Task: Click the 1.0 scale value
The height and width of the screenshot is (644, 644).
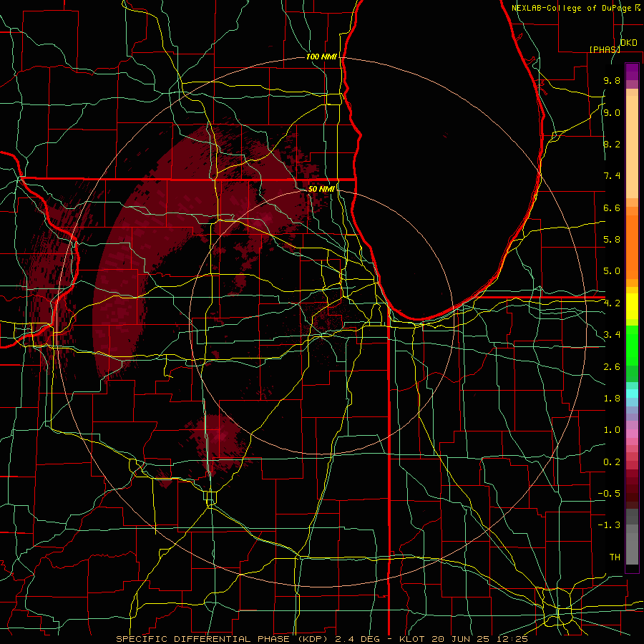Action: pos(612,430)
